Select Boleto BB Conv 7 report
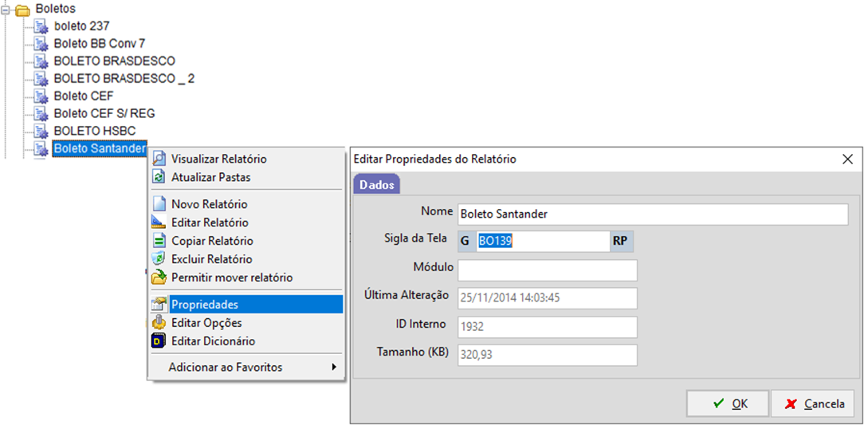The width and height of the screenshot is (868, 429). point(99,43)
